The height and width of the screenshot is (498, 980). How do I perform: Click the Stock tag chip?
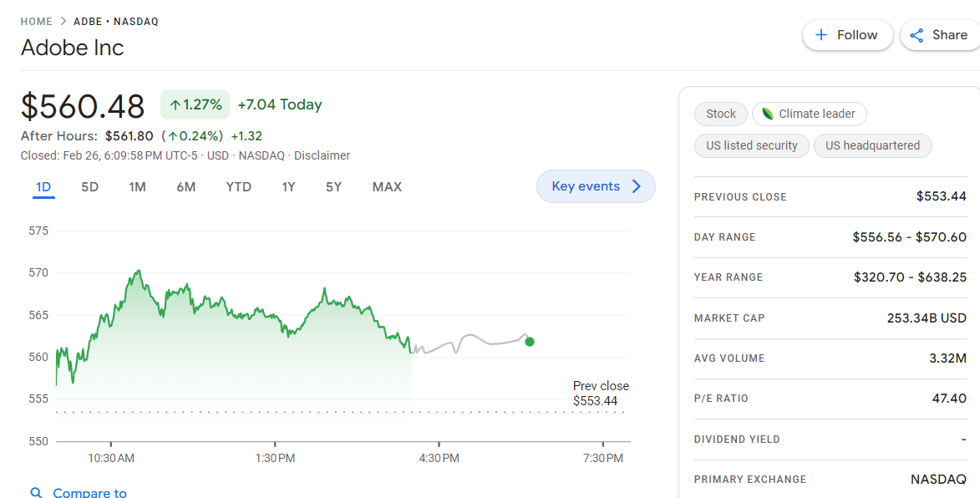(721, 114)
